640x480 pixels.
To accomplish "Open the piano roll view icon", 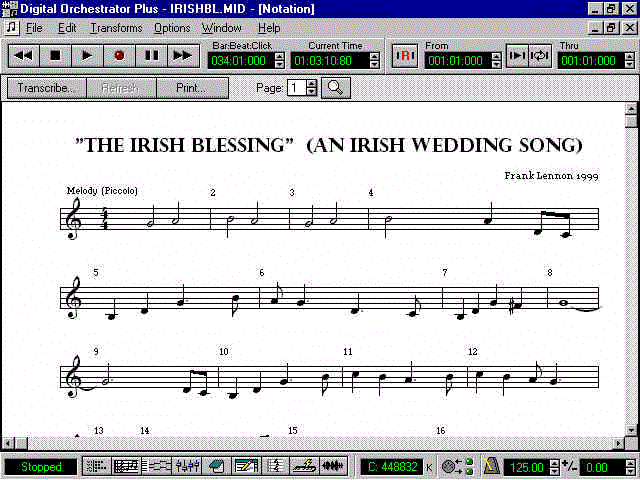I will pos(156,467).
